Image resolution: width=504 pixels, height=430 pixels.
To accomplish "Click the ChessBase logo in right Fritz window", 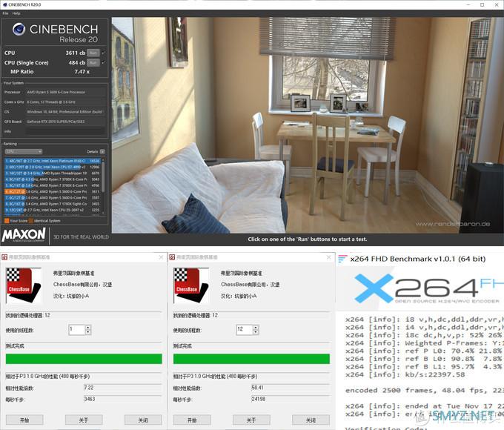I will [191, 285].
